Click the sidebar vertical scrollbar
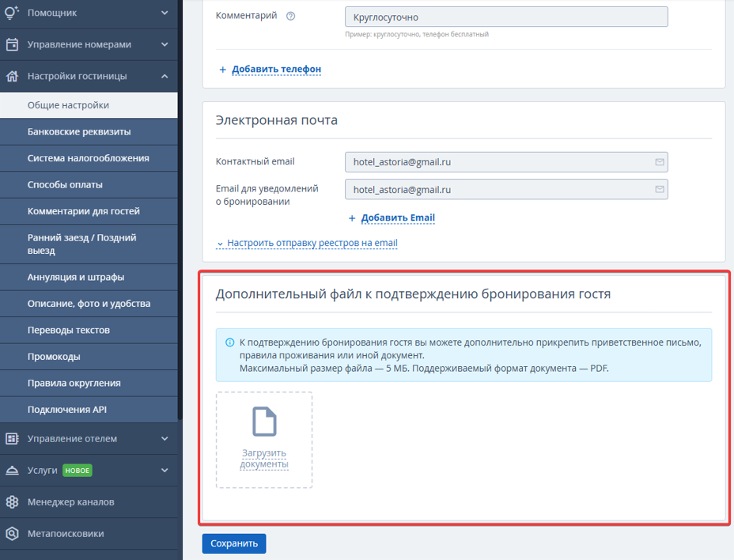This screenshot has height=560, width=734. coord(180,210)
